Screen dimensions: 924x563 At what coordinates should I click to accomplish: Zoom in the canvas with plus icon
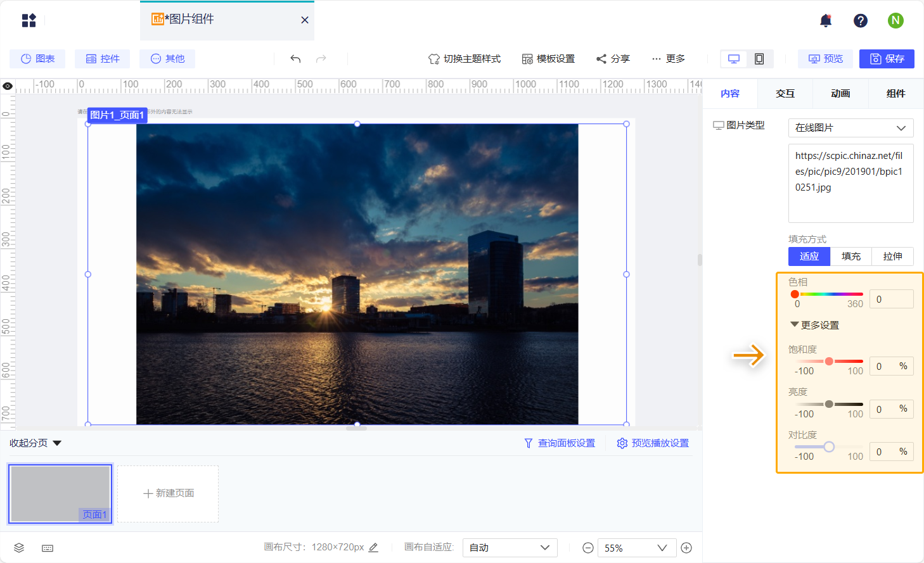point(686,548)
